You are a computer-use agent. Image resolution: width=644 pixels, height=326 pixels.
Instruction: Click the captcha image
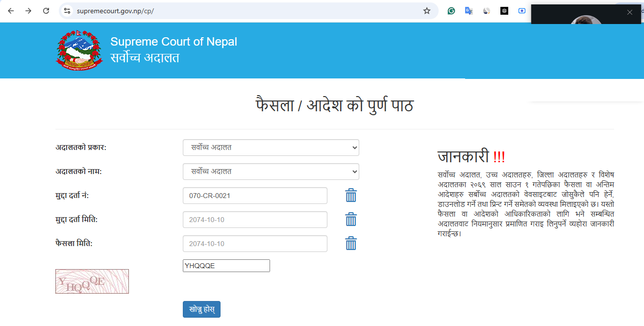92,281
